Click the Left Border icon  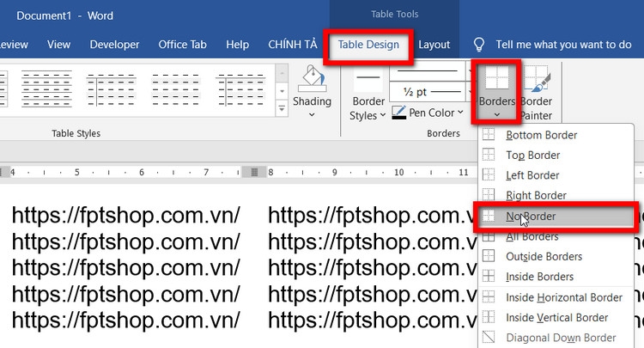(489, 174)
